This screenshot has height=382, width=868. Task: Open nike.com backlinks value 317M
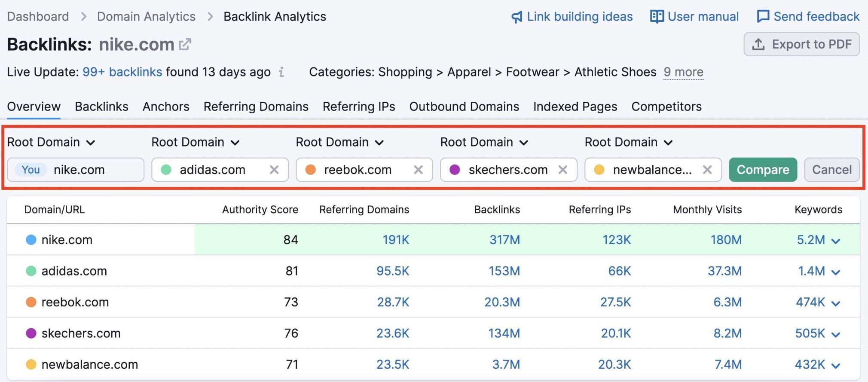[505, 240]
